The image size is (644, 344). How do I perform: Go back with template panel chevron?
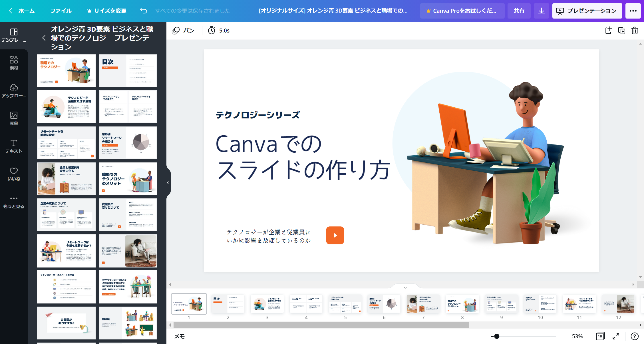(x=44, y=38)
